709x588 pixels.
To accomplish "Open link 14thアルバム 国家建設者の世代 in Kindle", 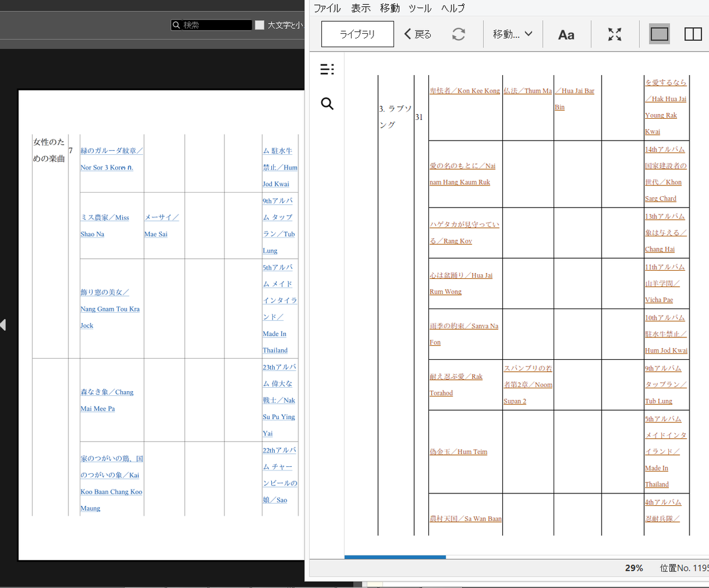I will click(x=665, y=174).
